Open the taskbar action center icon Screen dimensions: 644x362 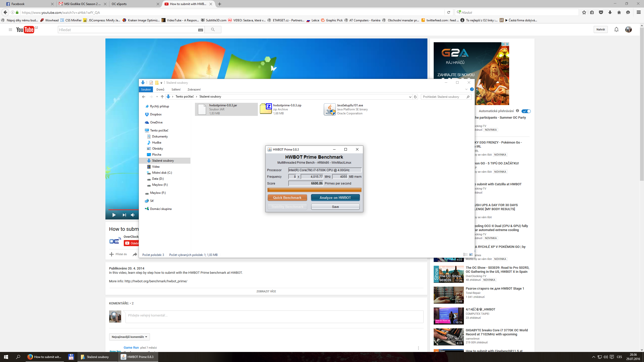[x=612, y=357]
